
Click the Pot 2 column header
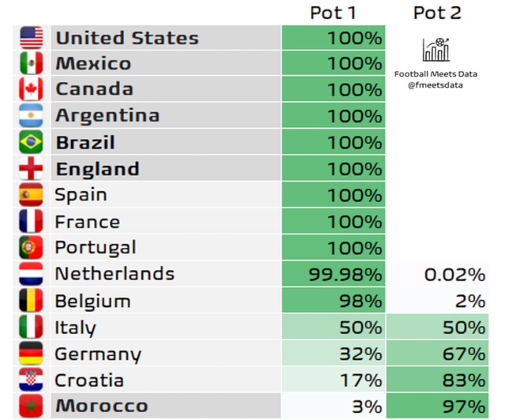click(436, 13)
